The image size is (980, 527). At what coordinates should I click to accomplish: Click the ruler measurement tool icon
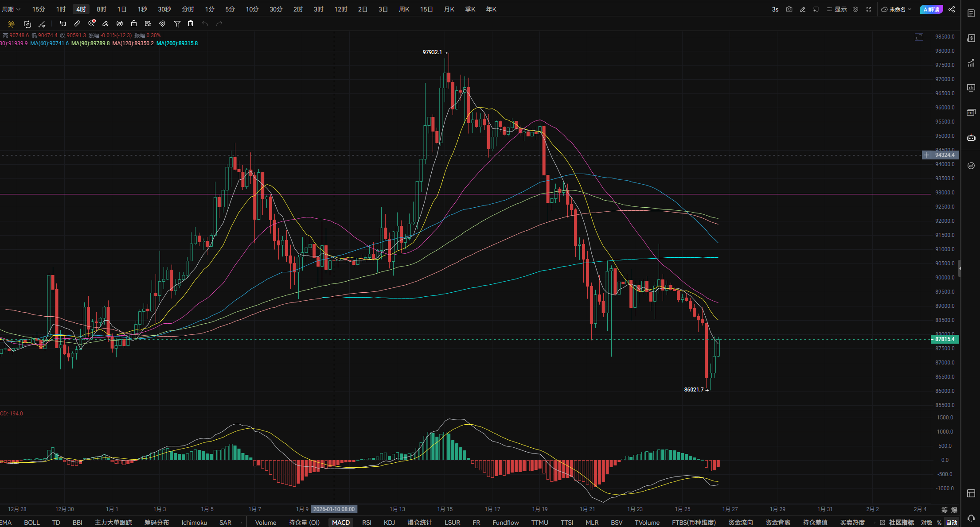point(77,24)
